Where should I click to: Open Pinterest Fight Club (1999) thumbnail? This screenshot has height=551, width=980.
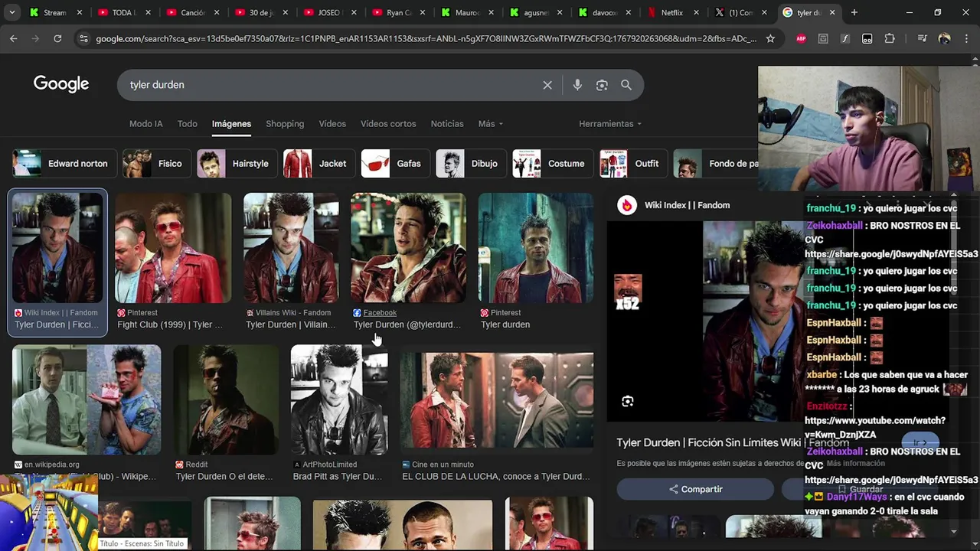click(173, 248)
